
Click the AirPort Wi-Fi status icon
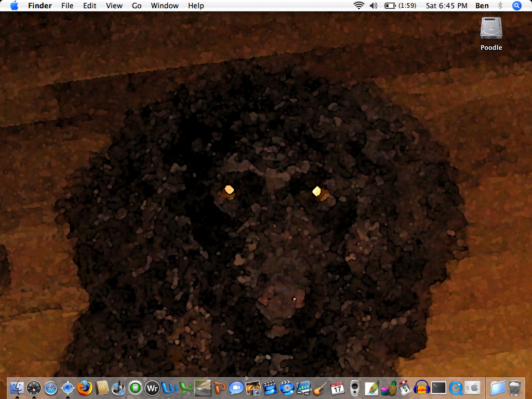(358, 5)
